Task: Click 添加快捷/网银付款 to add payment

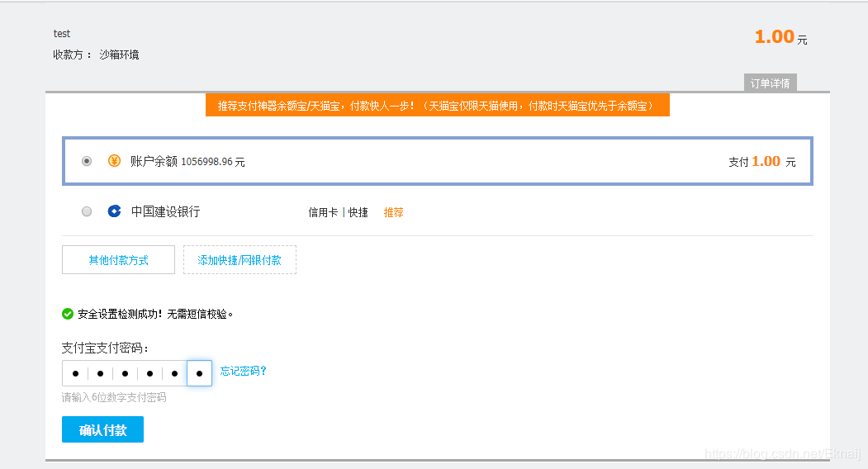Action: 240,260
